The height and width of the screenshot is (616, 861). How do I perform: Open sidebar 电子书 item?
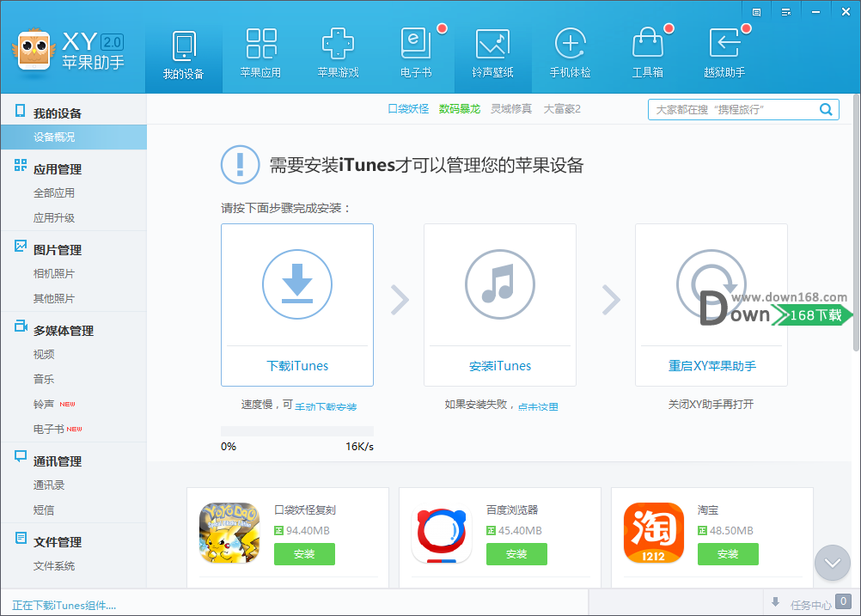click(49, 429)
